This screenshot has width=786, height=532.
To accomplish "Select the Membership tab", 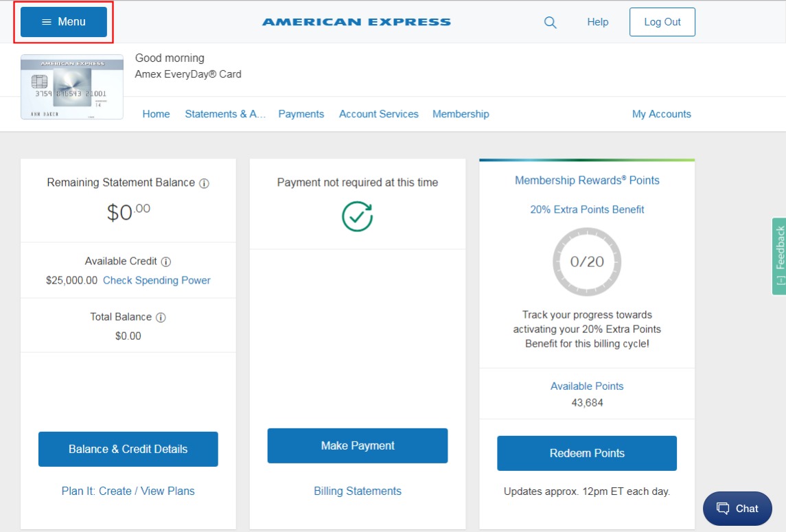I will (461, 114).
